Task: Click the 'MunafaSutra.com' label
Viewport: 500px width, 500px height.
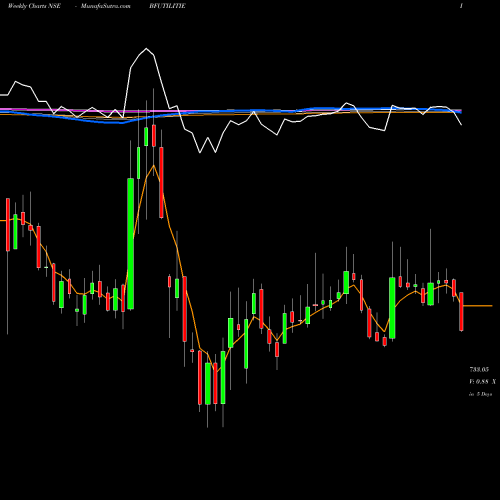Action: (x=106, y=6)
